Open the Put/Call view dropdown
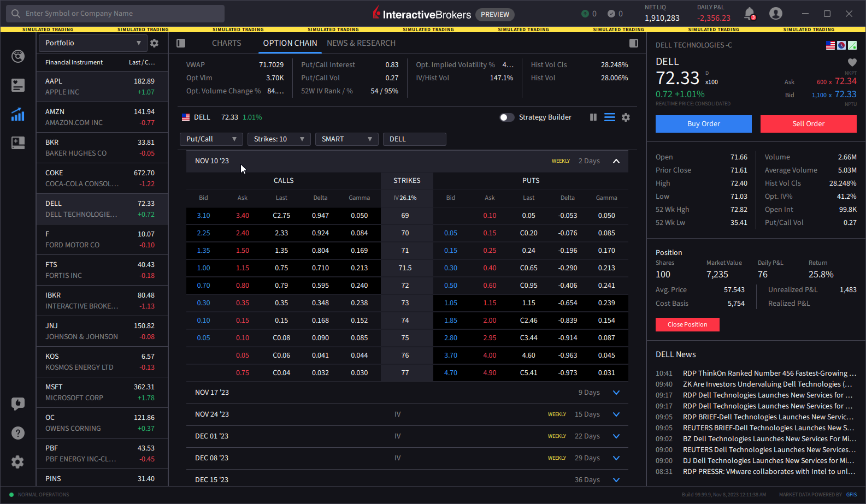Screen dimensions: 866x504 tap(211, 139)
